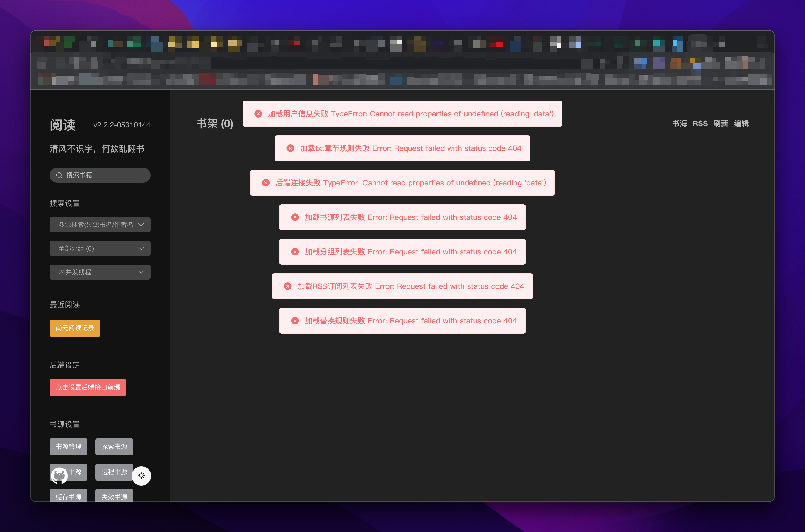Click the 探索书源 button

point(114,447)
